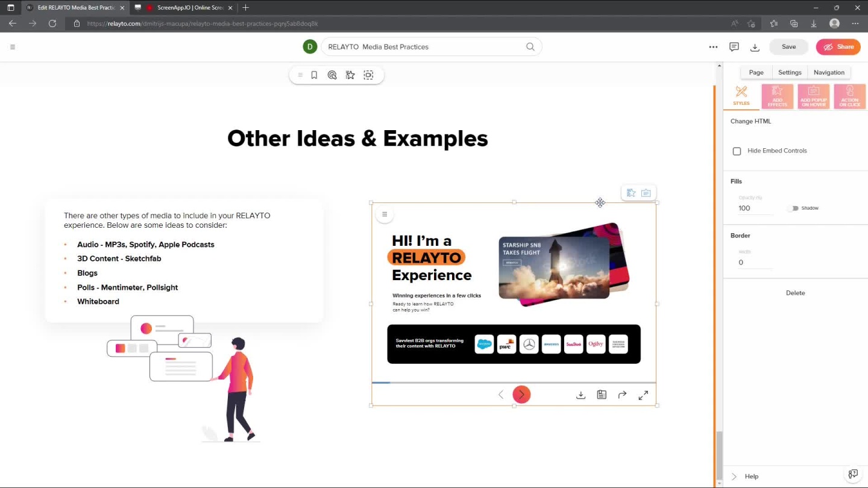
Task: Open Add Effects panel
Action: point(777,96)
